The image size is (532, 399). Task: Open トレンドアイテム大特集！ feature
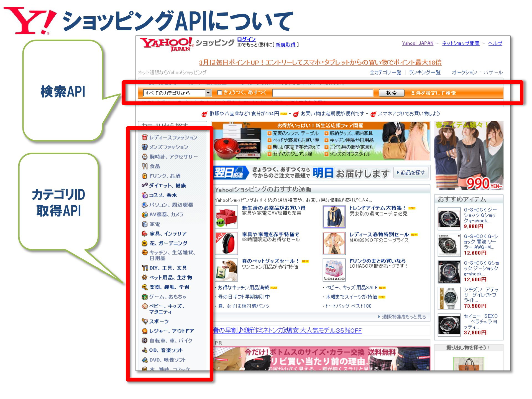377,208
